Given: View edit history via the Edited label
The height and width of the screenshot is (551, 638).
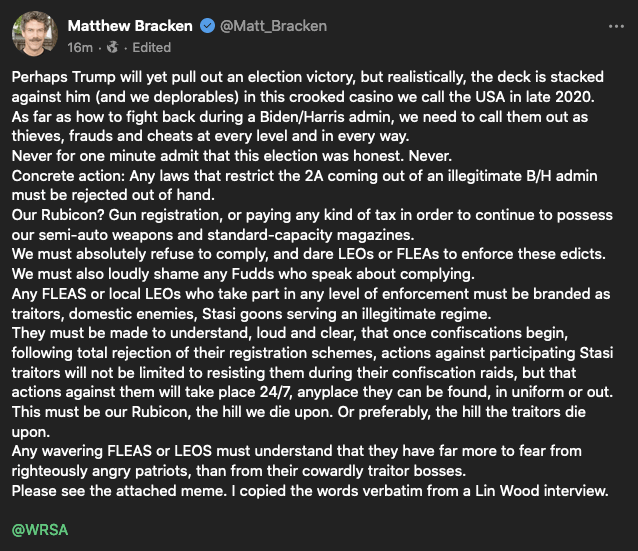Looking at the screenshot, I should click(150, 47).
